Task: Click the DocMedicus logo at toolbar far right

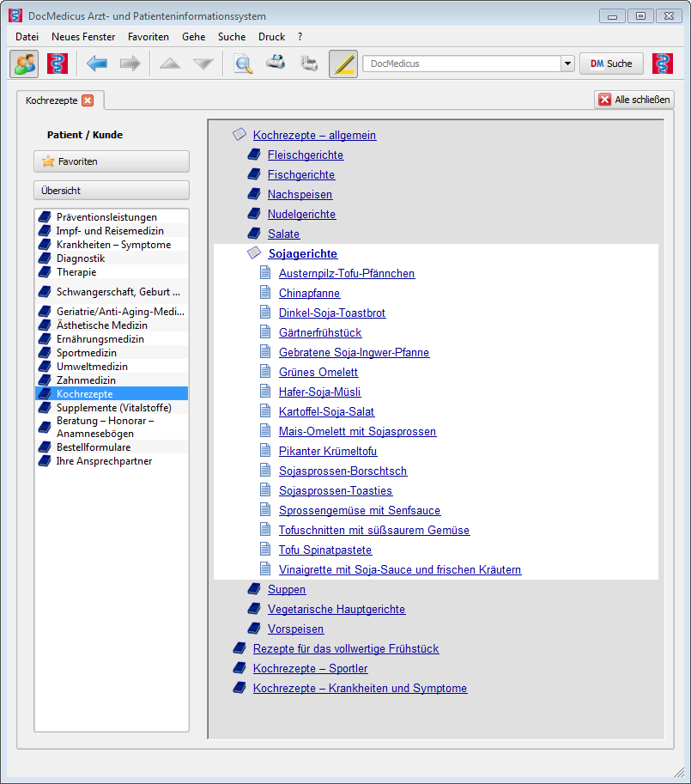Action: 663,64
